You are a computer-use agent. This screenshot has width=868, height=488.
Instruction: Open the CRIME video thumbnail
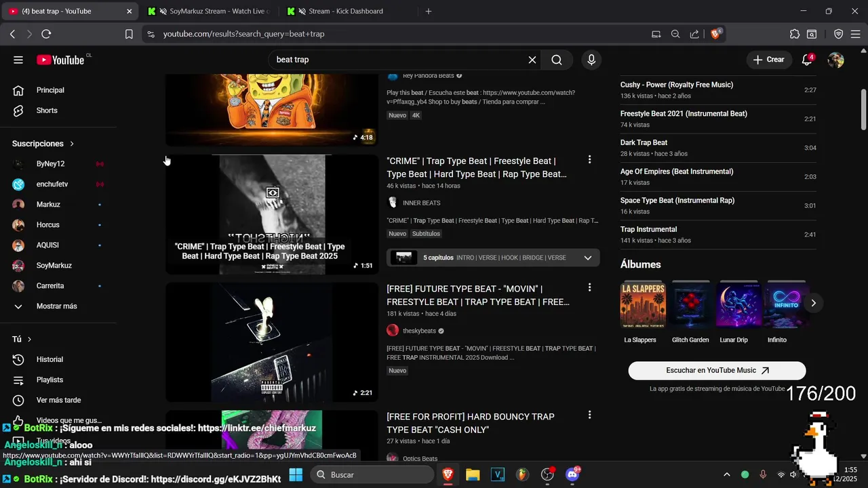pos(272,214)
